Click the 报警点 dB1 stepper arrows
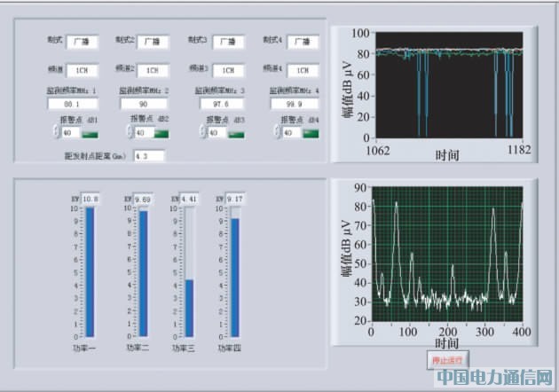 [x=55, y=132]
